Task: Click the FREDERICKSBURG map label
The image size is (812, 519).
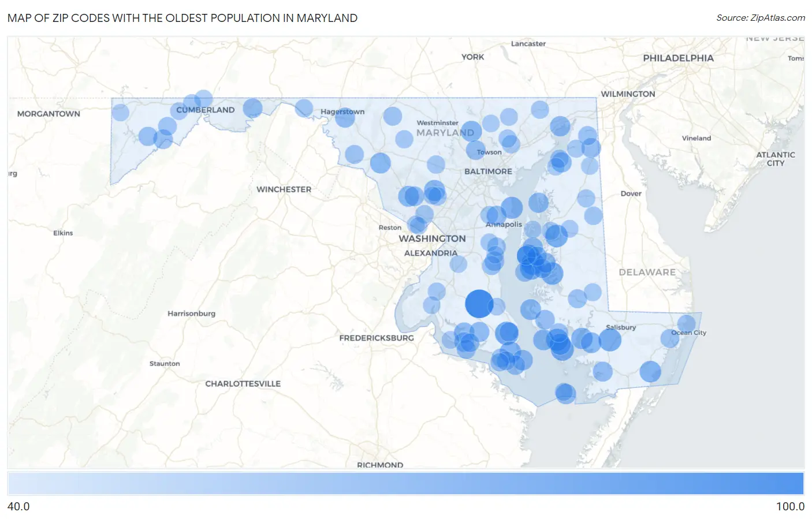Action: point(377,338)
